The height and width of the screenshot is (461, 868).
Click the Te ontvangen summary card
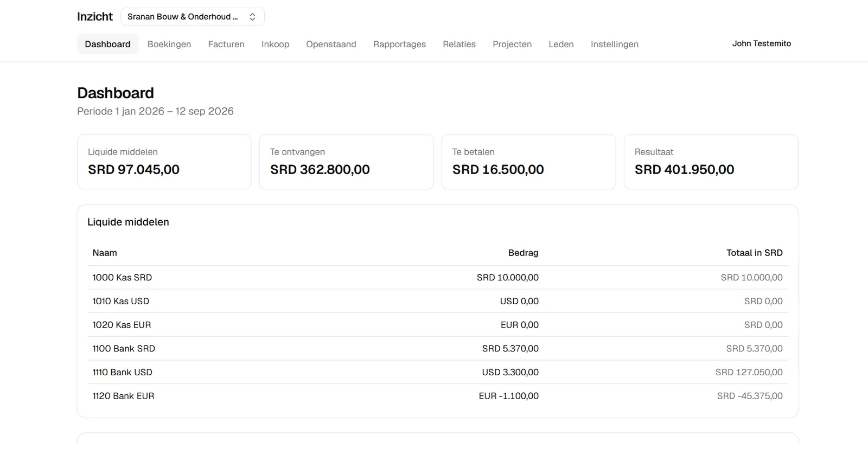(346, 162)
